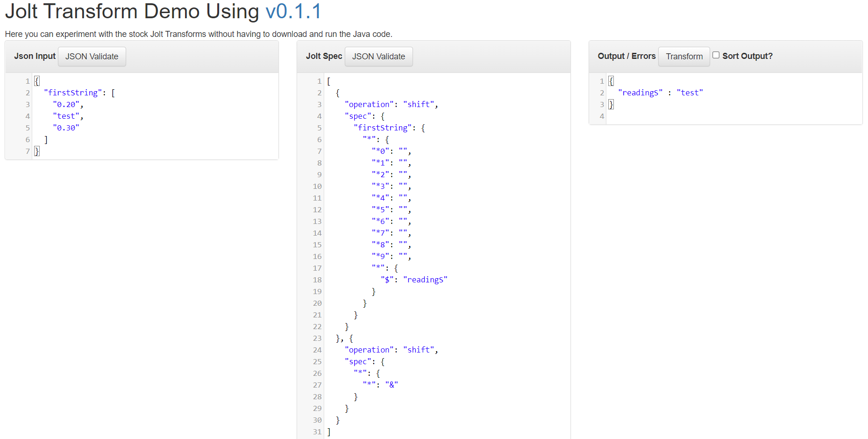Click line number 23 in Jolt Spec gutter
The width and height of the screenshot is (868, 439).
coord(317,338)
